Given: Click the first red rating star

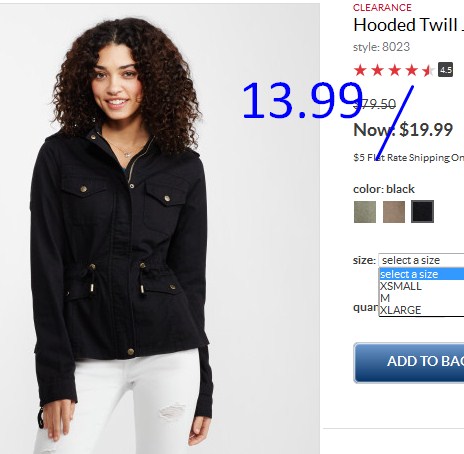Looking at the screenshot, I should click(x=360, y=70).
